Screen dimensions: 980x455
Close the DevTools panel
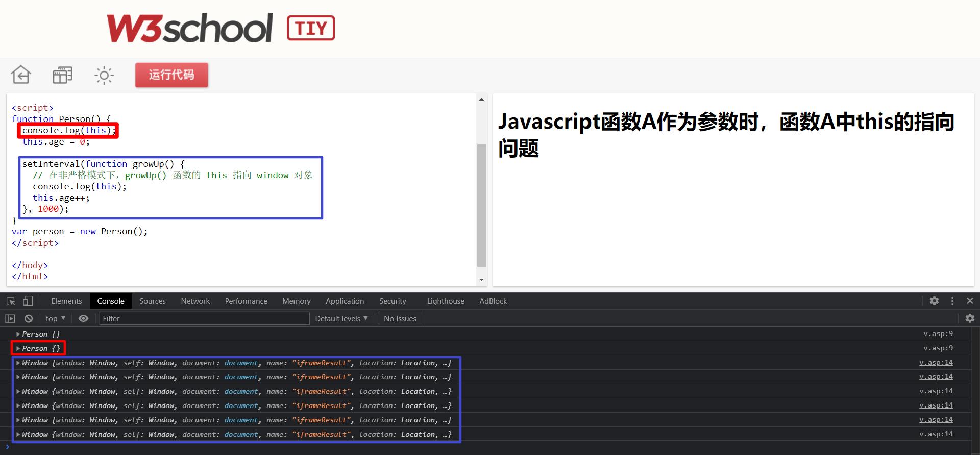[970, 301]
